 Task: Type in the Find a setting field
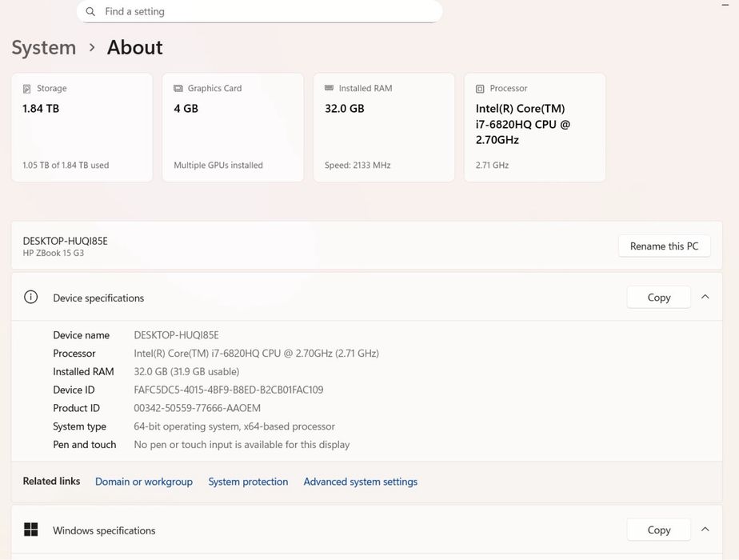pyautogui.click(x=264, y=12)
